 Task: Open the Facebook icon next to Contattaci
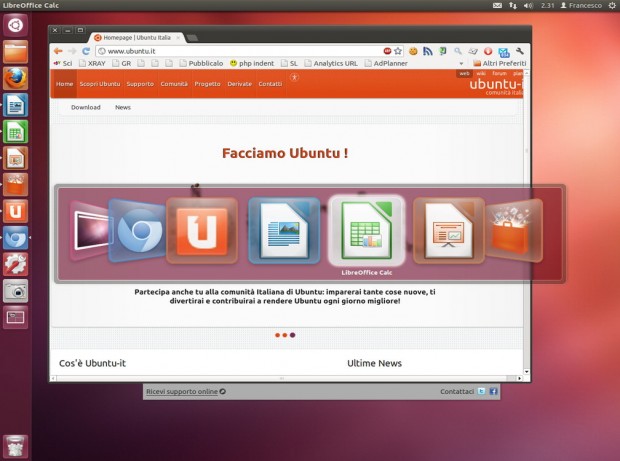coord(493,391)
